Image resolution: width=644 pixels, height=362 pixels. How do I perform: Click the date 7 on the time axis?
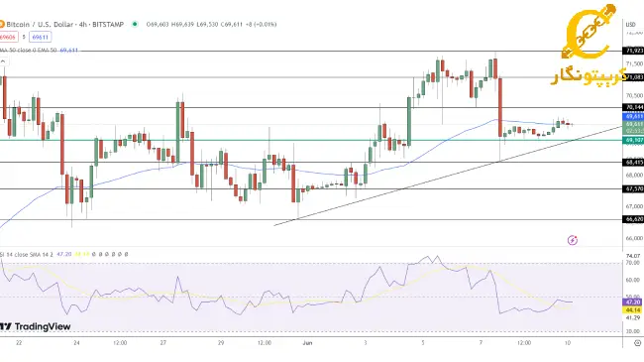(x=481, y=343)
